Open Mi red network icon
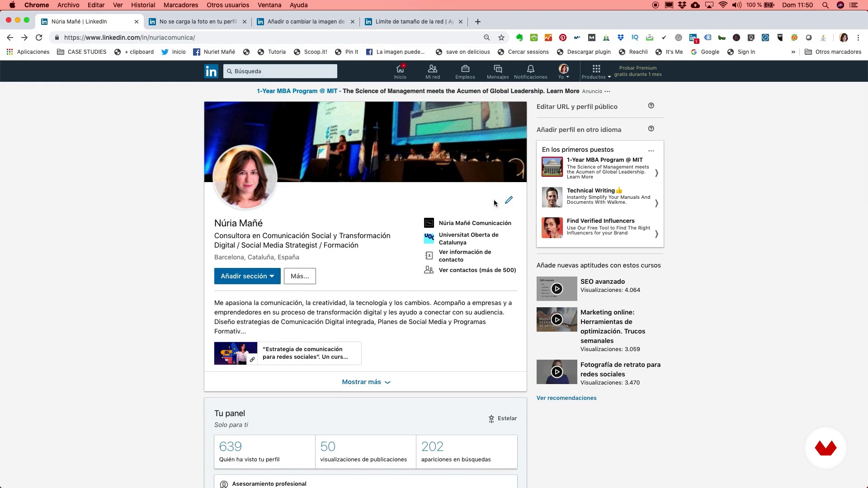 [x=433, y=71]
